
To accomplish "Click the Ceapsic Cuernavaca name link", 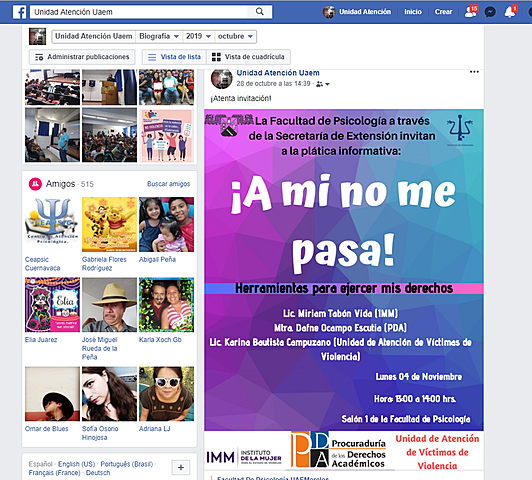I will [x=42, y=264].
